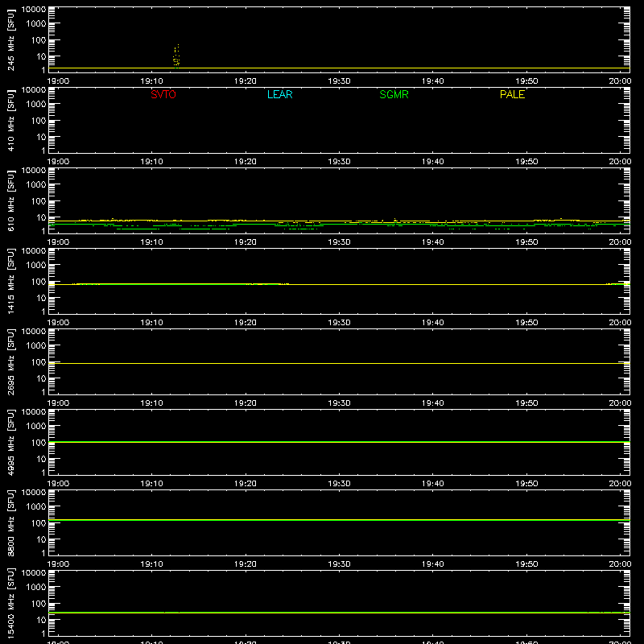Image resolution: width=644 pixels, height=644 pixels.
Task: Click 19:50 tick below the 410 MHz plot
Action: pos(526,162)
